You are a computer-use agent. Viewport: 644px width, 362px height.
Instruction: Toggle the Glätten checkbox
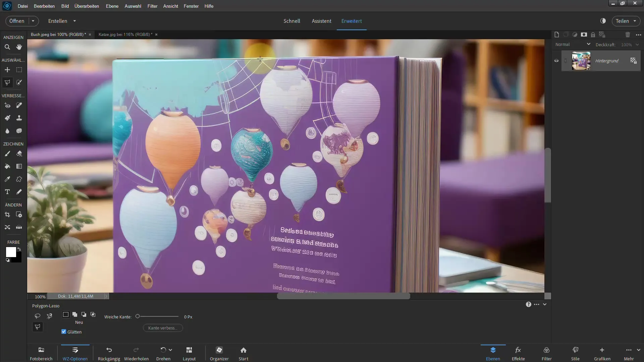[64, 332]
